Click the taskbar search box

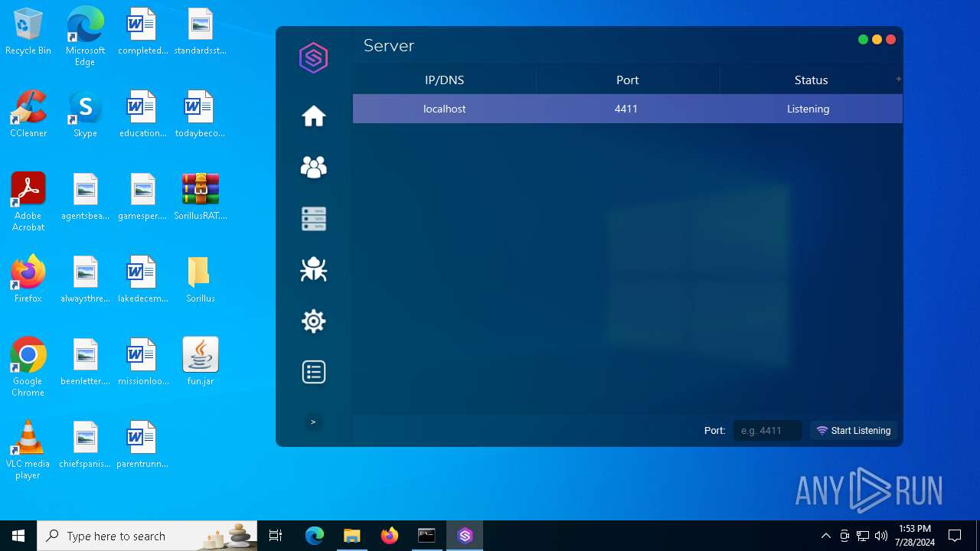point(148,536)
